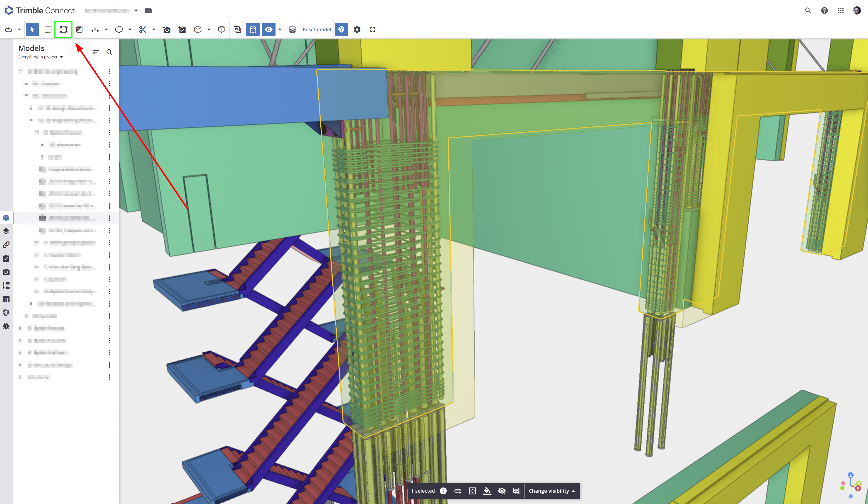Open the measurement tool
The image size is (868, 504).
(95, 30)
